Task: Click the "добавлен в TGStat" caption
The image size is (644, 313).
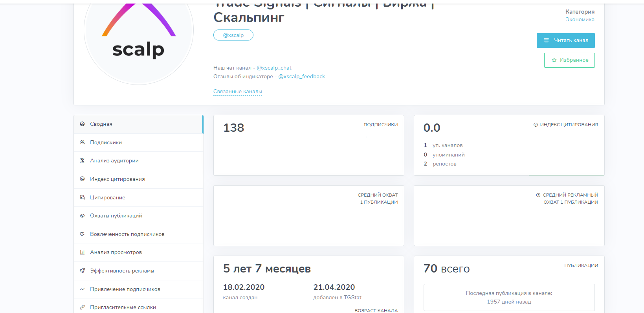Action: [337, 298]
